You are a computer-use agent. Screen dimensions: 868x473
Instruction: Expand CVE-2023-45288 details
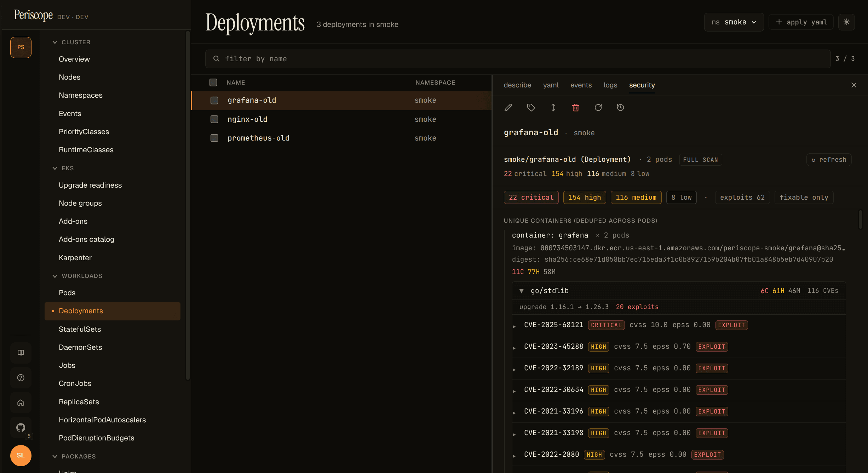515,348
